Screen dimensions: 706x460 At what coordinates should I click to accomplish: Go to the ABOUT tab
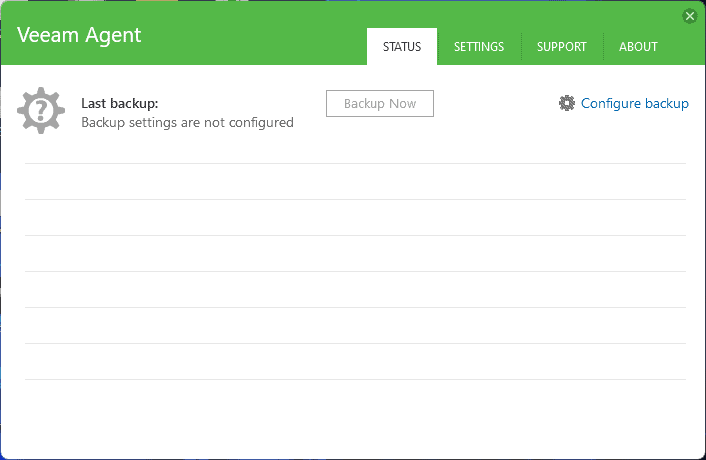638,47
